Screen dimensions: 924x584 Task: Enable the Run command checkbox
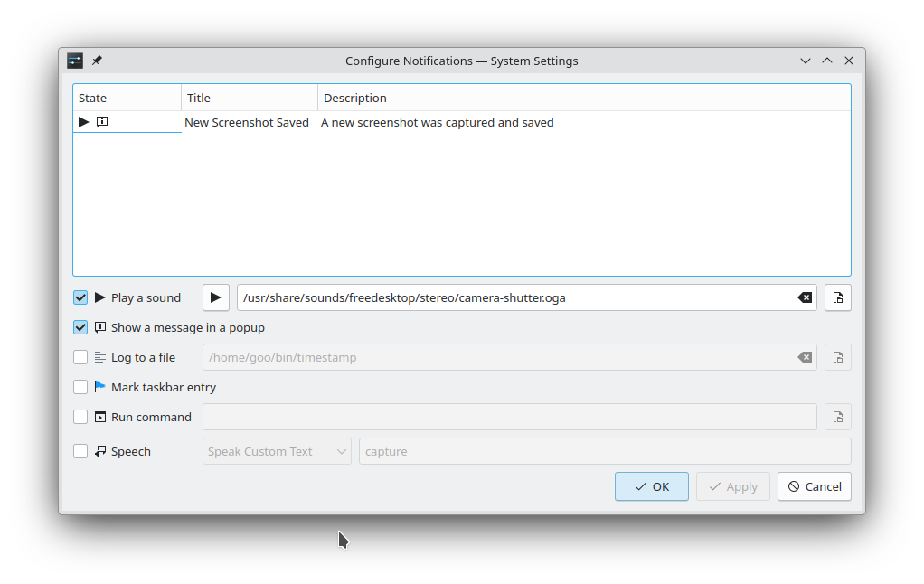(80, 418)
